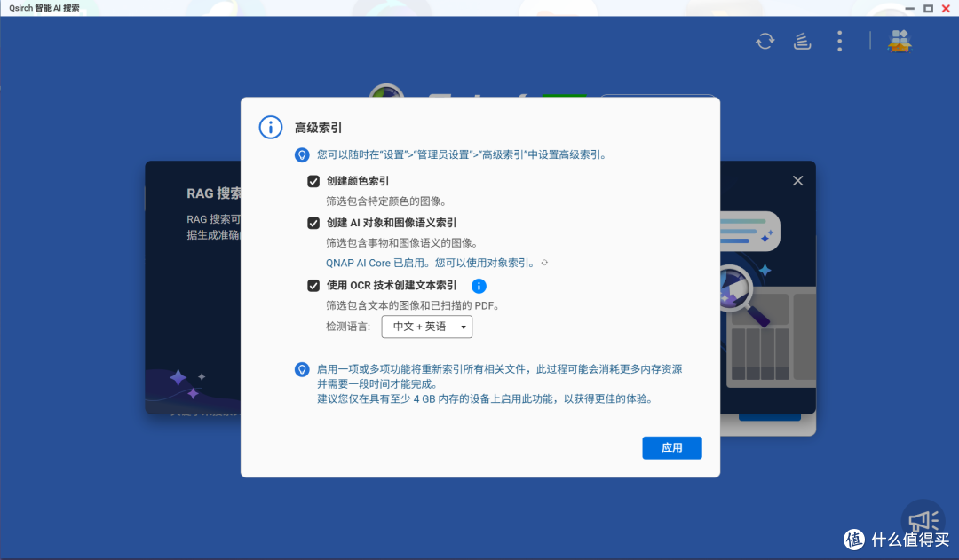Close the RAG search panel with X
Image resolution: width=959 pixels, height=560 pixels.
coord(797,181)
